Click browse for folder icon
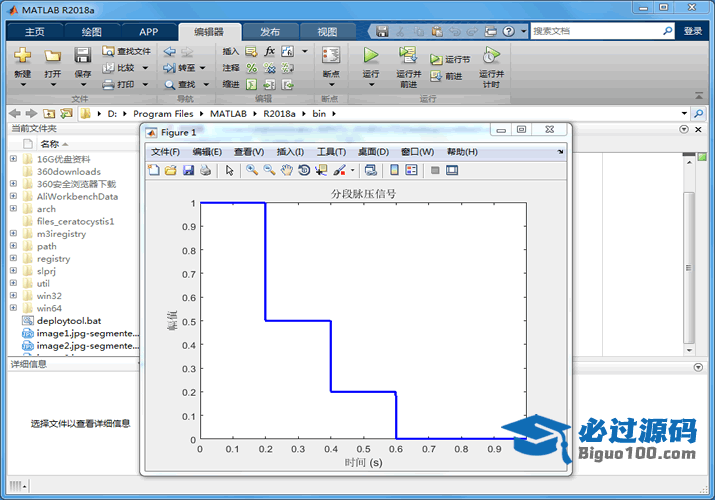 click(66, 113)
